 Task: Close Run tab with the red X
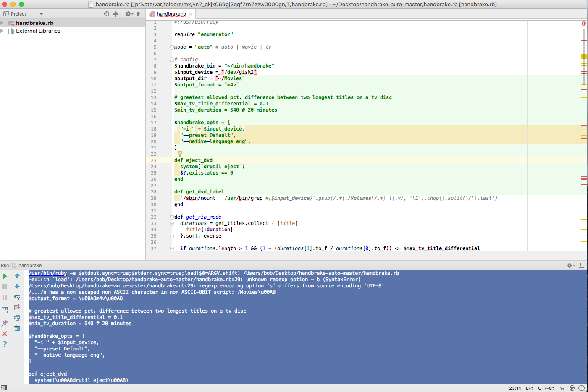(x=5, y=334)
